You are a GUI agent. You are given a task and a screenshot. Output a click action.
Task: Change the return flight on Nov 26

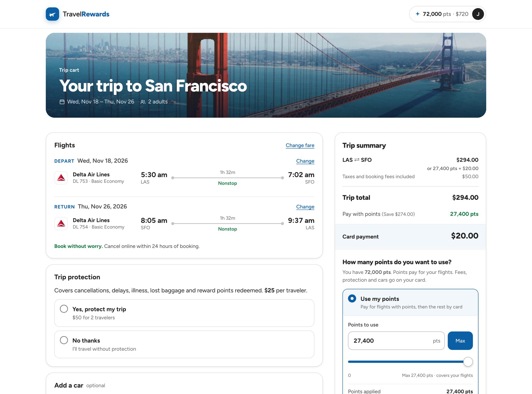click(x=305, y=207)
